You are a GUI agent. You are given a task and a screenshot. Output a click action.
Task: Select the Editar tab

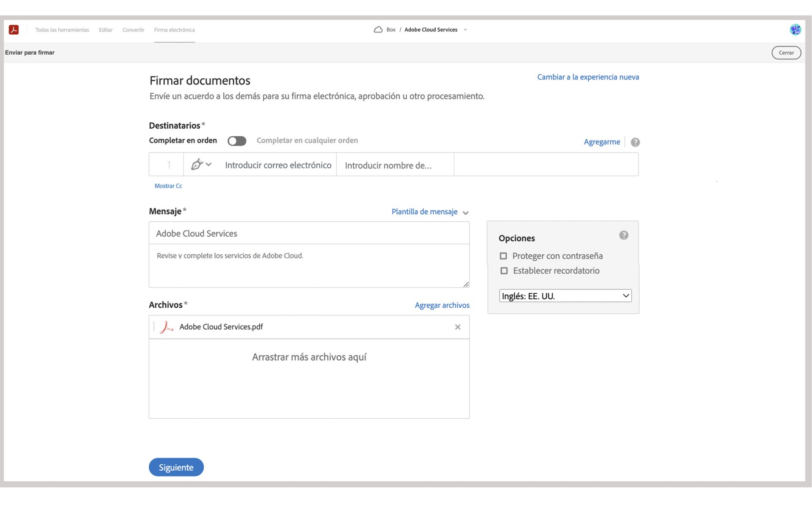pyautogui.click(x=106, y=30)
